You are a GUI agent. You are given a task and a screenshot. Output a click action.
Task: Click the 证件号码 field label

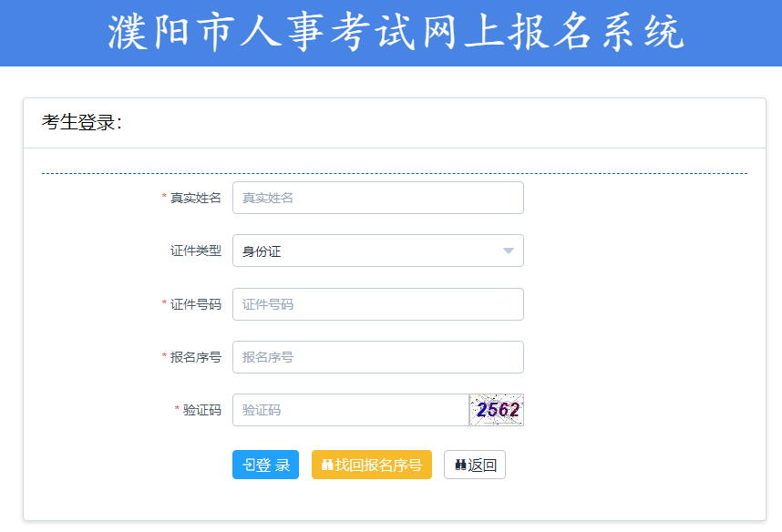195,304
